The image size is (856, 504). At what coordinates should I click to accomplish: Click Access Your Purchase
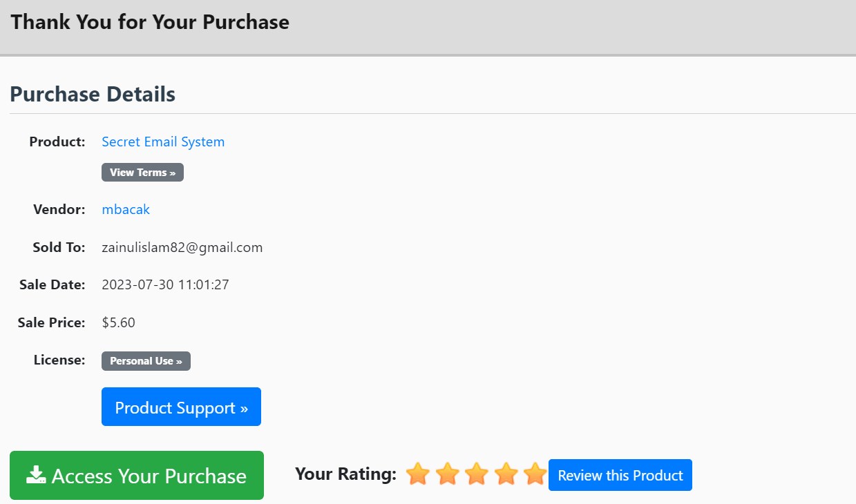click(x=137, y=476)
